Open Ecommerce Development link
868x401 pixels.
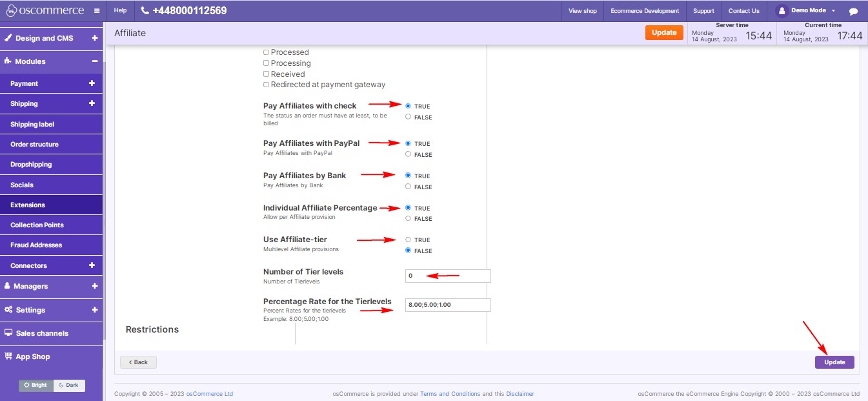(x=645, y=11)
